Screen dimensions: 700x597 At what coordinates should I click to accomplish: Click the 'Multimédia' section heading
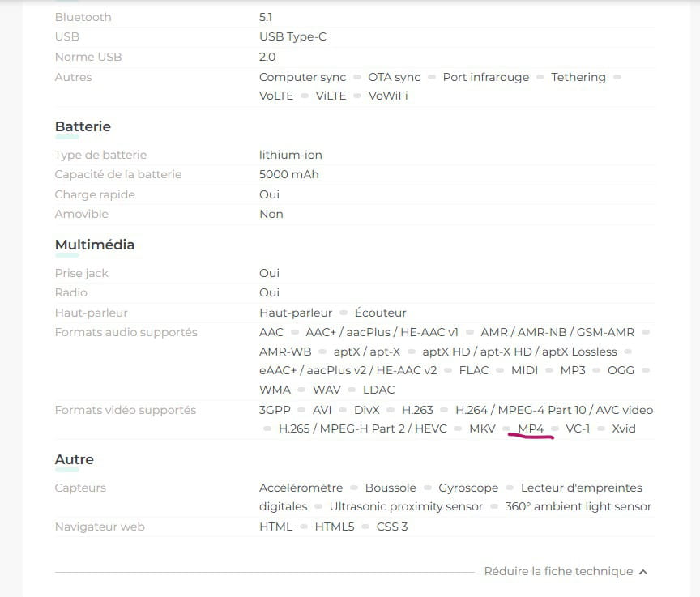[x=95, y=245]
